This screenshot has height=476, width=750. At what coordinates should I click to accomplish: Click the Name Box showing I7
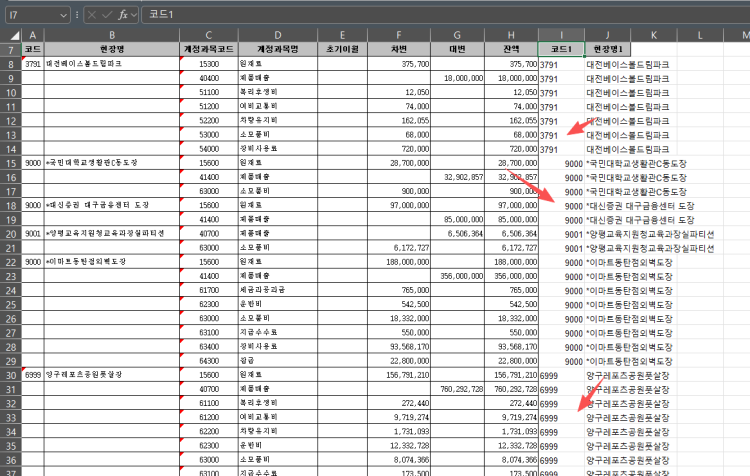click(x=30, y=15)
